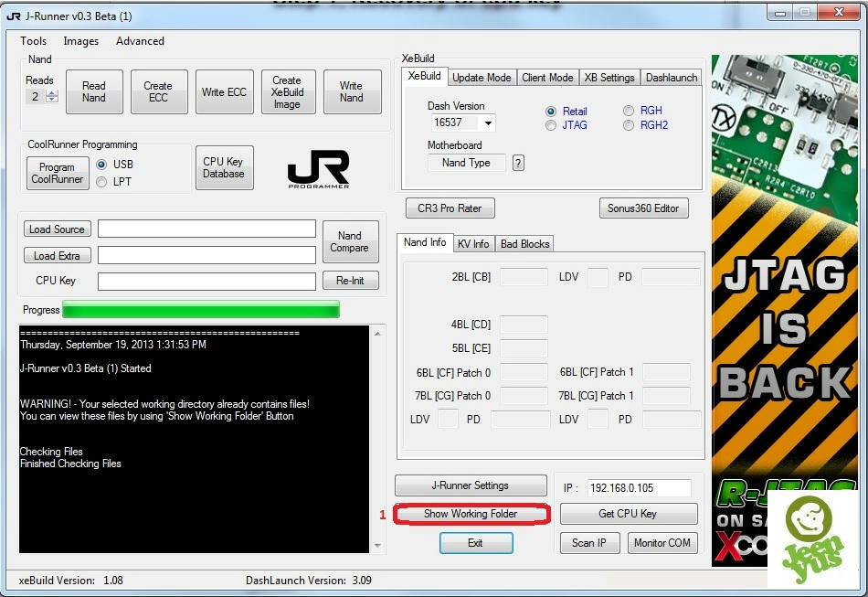The height and width of the screenshot is (597, 868).
Task: Open the Tools menu
Action: pyautogui.click(x=33, y=41)
